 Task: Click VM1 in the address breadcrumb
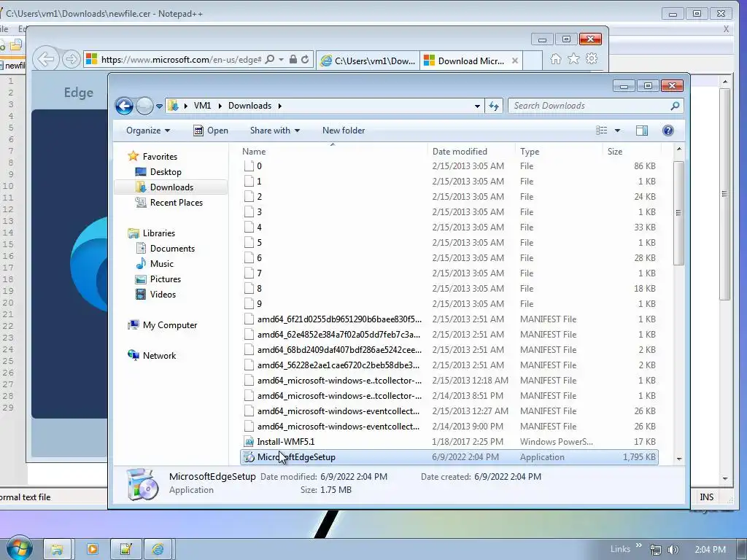(202, 106)
